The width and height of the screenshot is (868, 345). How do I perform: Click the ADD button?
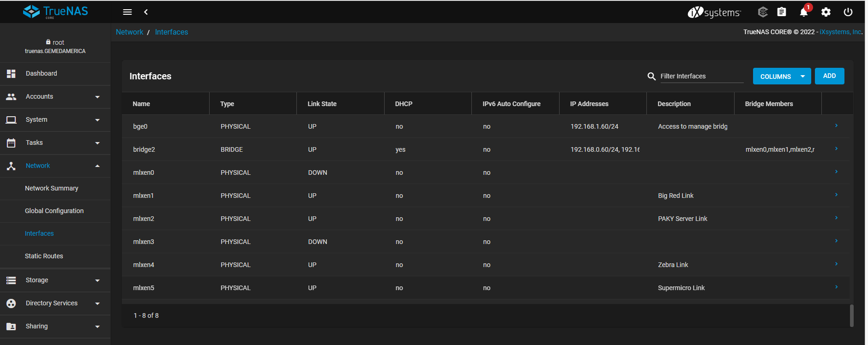tap(829, 76)
